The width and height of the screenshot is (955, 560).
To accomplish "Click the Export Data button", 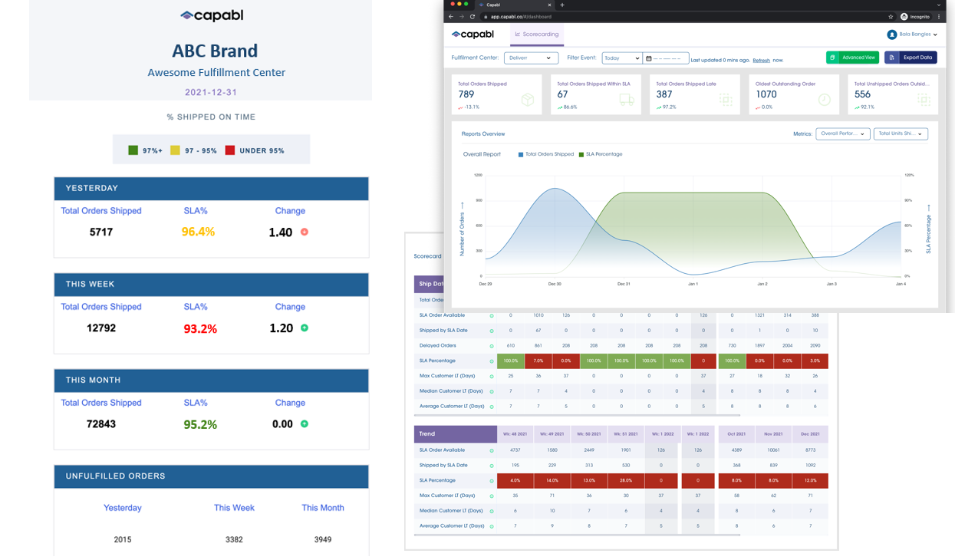I will point(911,58).
